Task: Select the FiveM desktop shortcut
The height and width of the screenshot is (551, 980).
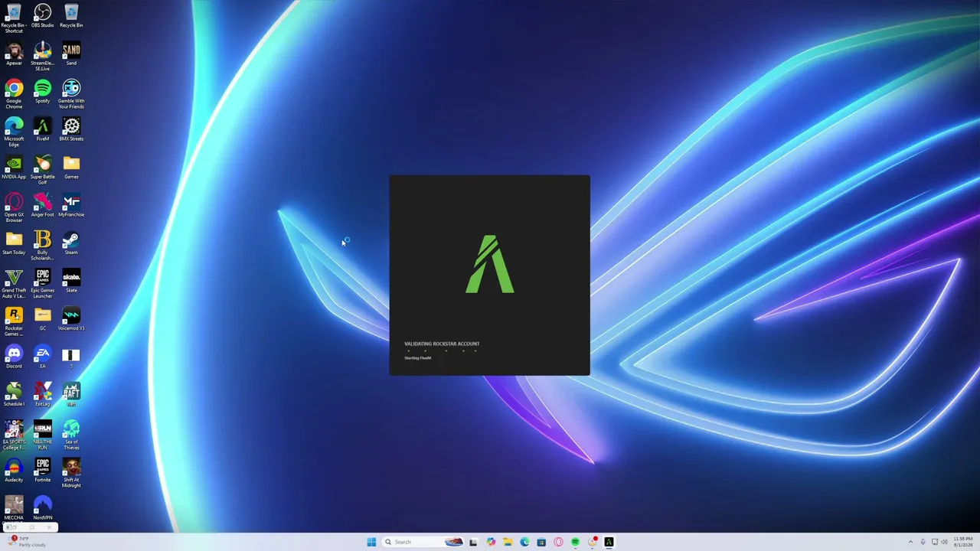Action: (x=43, y=129)
